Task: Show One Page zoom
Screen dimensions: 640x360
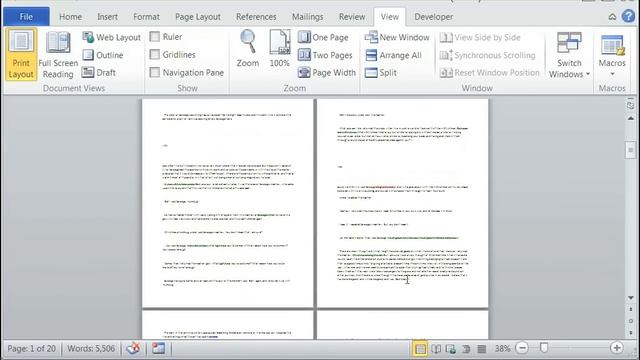Action: point(323,37)
